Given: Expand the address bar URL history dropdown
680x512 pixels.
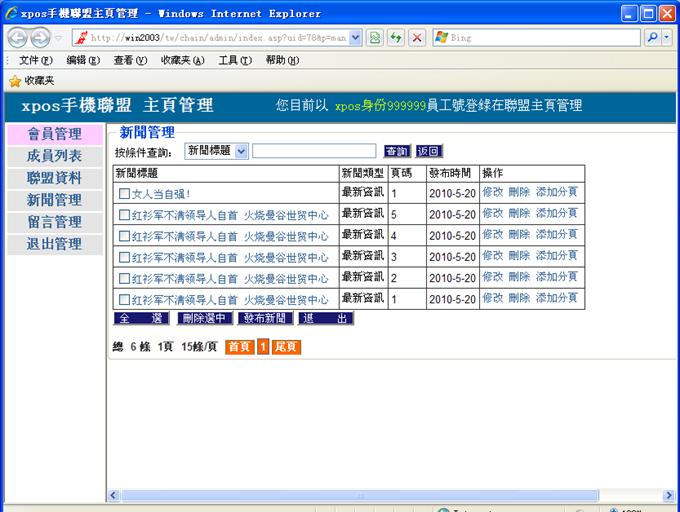Looking at the screenshot, I should tap(356, 37).
